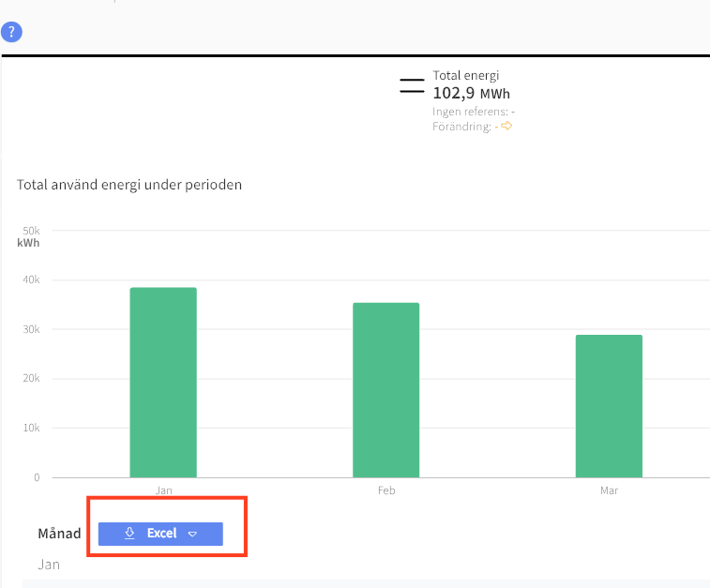Screen dimensions: 710x588
Task: Click the '20k' axis value
Action: tap(31, 378)
